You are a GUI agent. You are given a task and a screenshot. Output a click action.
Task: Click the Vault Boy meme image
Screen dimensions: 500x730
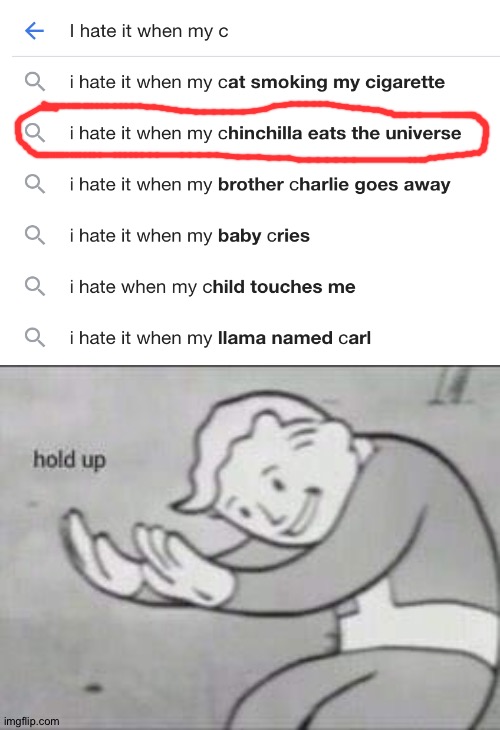pyautogui.click(x=250, y=548)
